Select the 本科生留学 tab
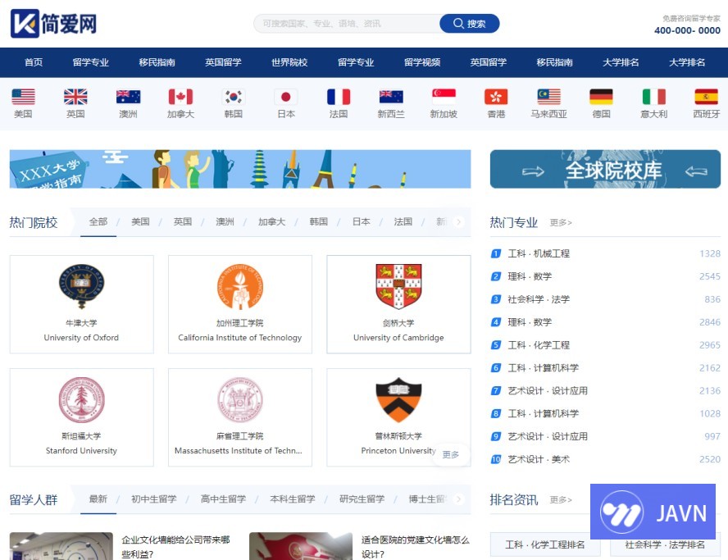The image size is (728, 560). pos(293,499)
